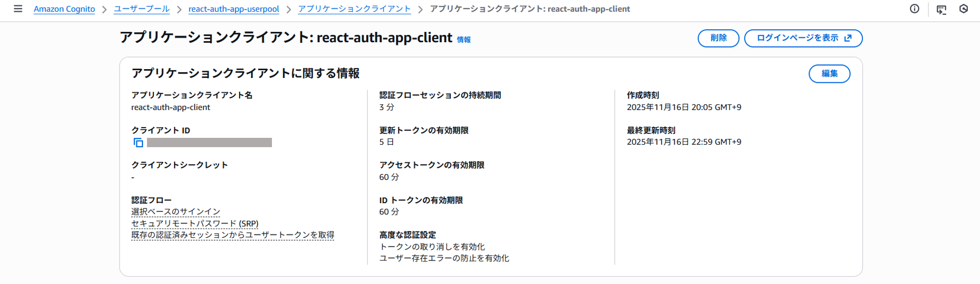Select client name react-auth-app-client value
The image size is (980, 284).
(x=171, y=107)
